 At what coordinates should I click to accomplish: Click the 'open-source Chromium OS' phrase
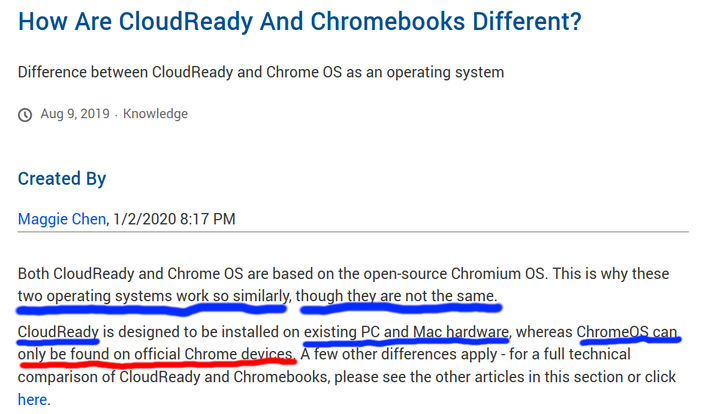[454, 274]
